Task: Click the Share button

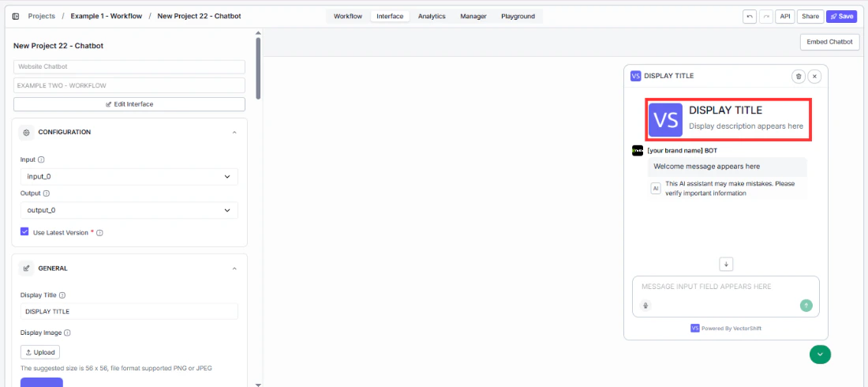Action: pyautogui.click(x=810, y=17)
